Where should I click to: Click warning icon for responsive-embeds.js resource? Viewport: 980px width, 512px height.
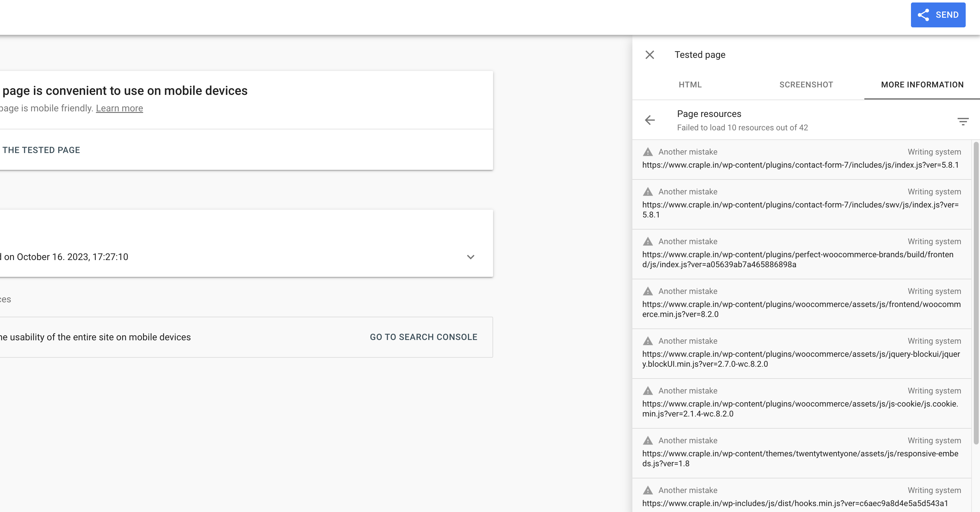pos(648,441)
